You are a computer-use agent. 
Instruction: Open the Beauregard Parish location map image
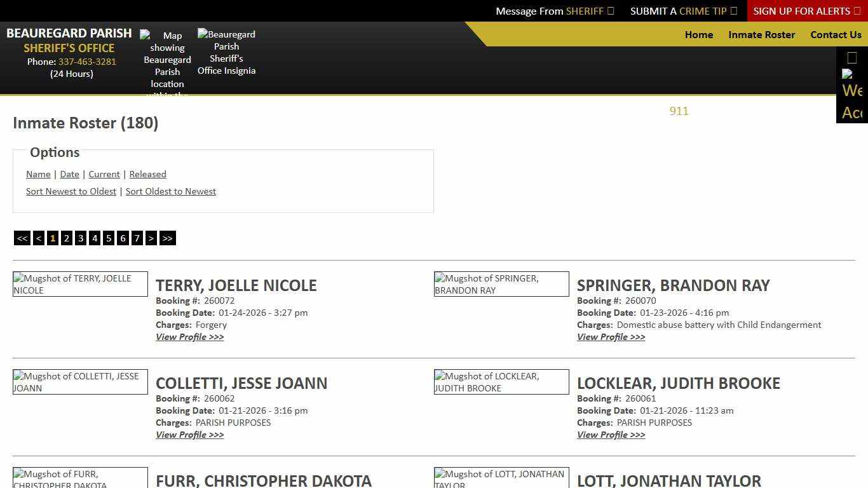167,60
